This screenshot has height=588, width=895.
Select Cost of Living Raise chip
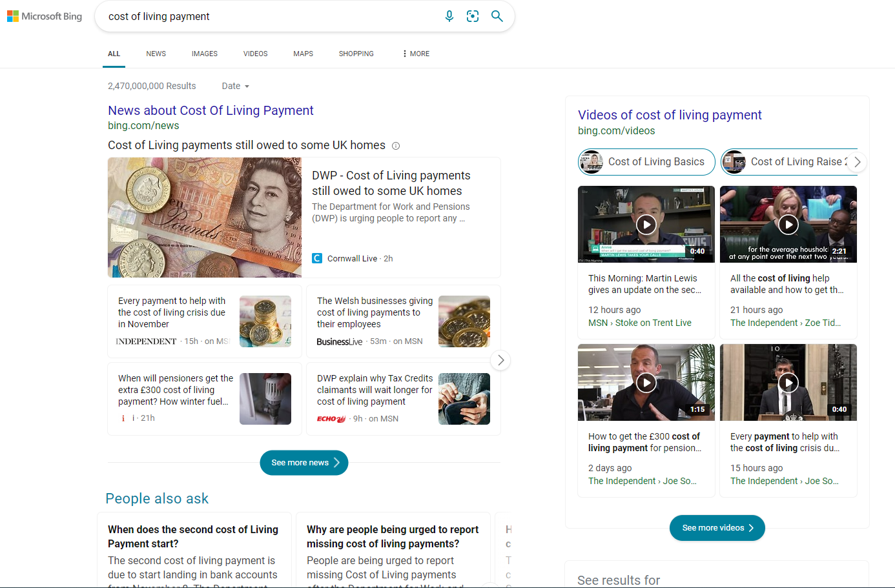(x=788, y=162)
